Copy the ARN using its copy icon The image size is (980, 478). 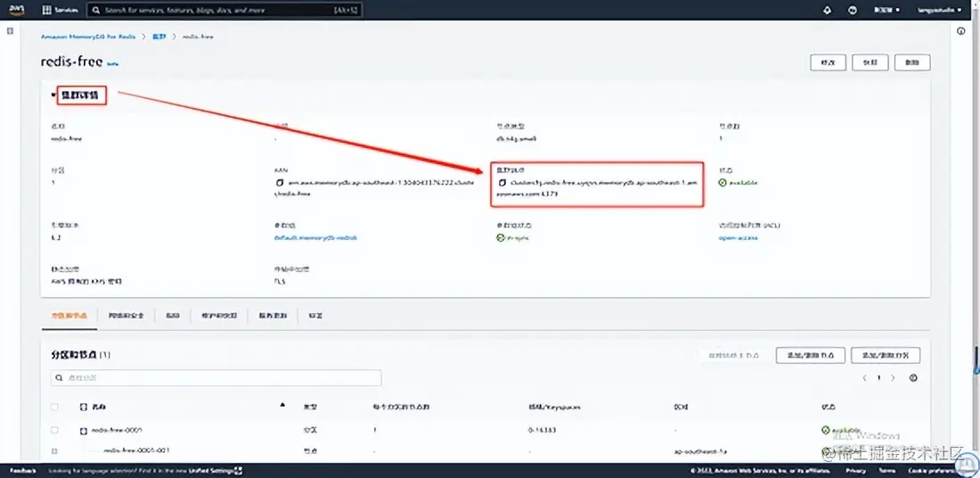(280, 184)
